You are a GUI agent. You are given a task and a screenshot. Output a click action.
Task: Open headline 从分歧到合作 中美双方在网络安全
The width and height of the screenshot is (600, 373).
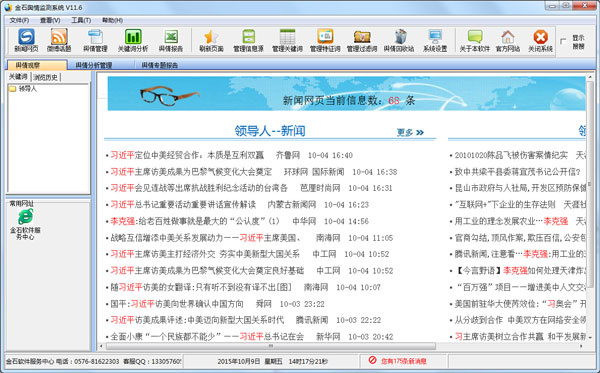pyautogui.click(x=520, y=320)
